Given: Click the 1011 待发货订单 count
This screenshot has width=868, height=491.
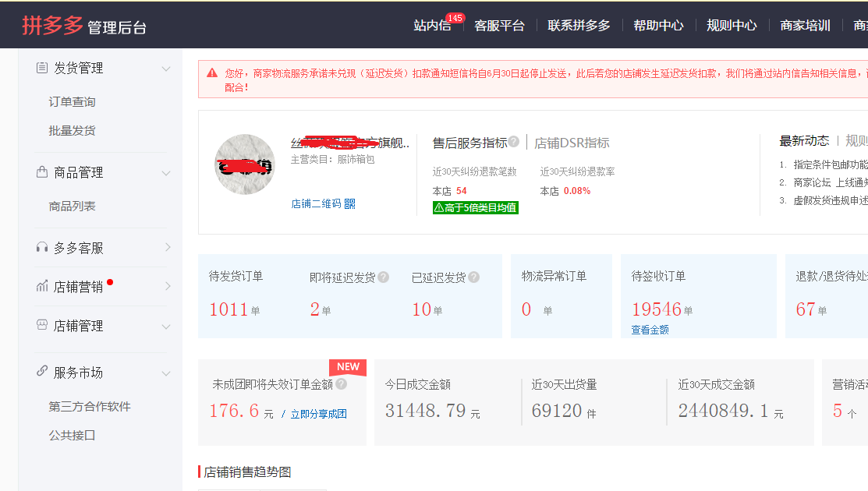Looking at the screenshot, I should coord(229,309).
